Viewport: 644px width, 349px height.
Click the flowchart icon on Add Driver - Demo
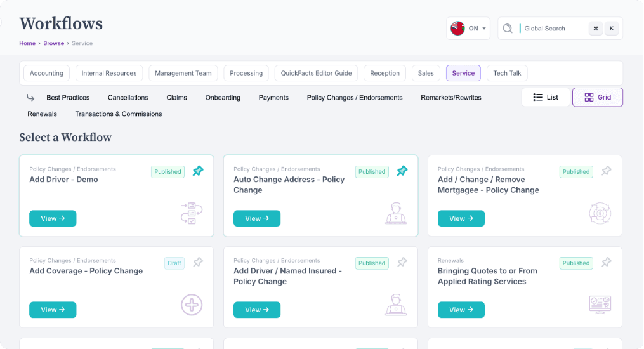[192, 213]
